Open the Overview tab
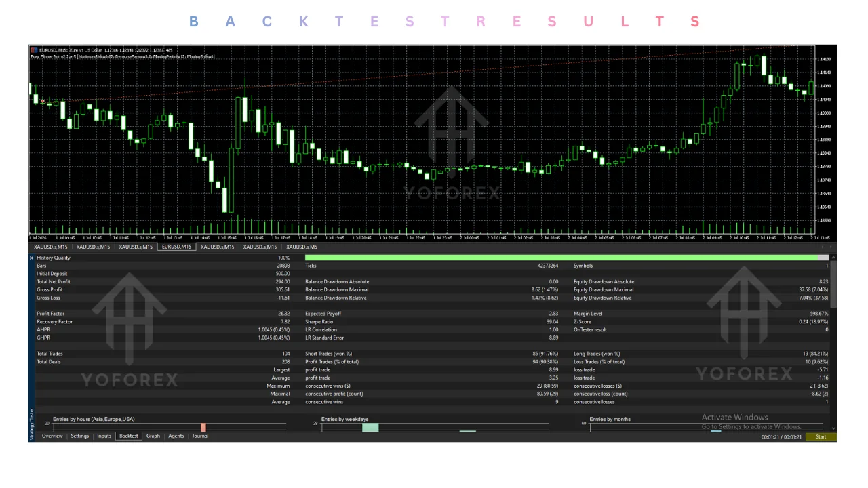This screenshot has width=868, height=488. coord(52,436)
